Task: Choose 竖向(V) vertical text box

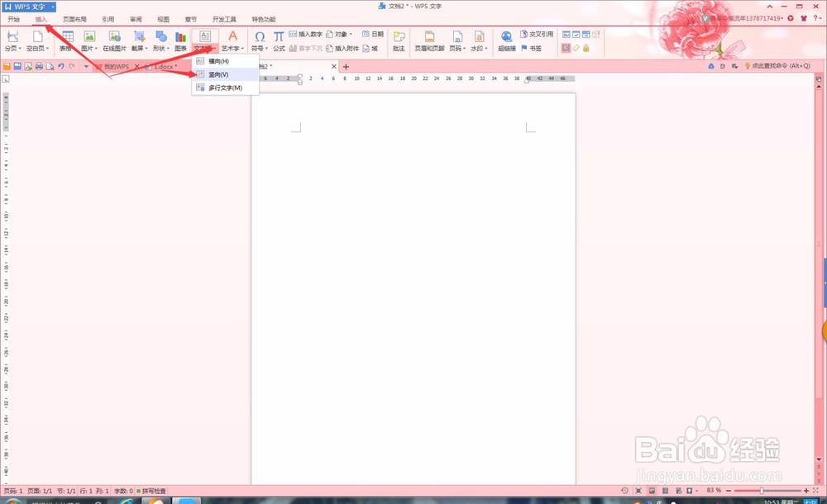Action: pyautogui.click(x=225, y=74)
